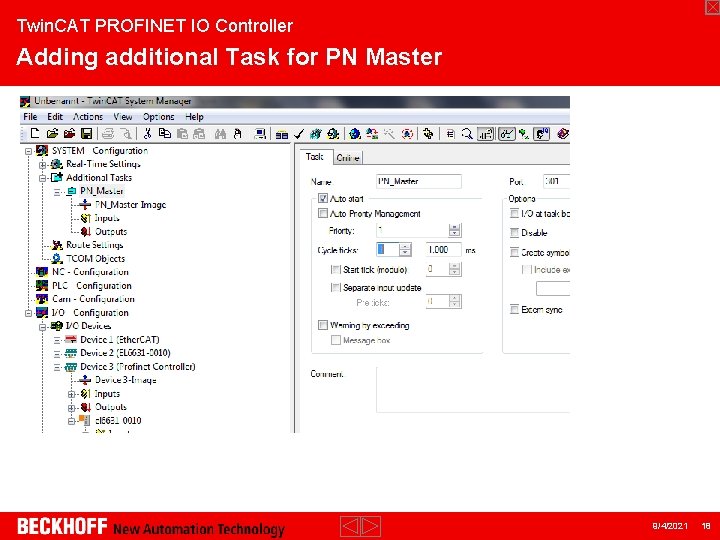Viewport: 720px width, 540px height.
Task: Click the I/O Devices tree icon
Action: pos(56,326)
